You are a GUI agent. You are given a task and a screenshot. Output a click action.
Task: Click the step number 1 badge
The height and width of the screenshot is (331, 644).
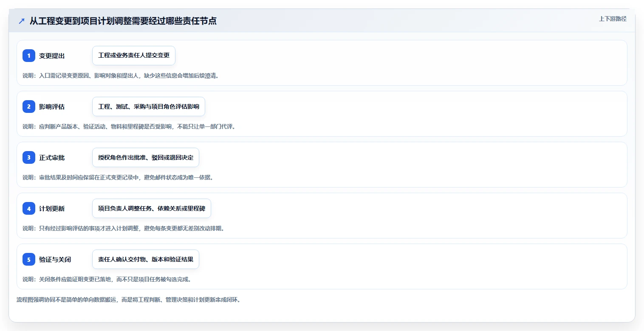[29, 56]
